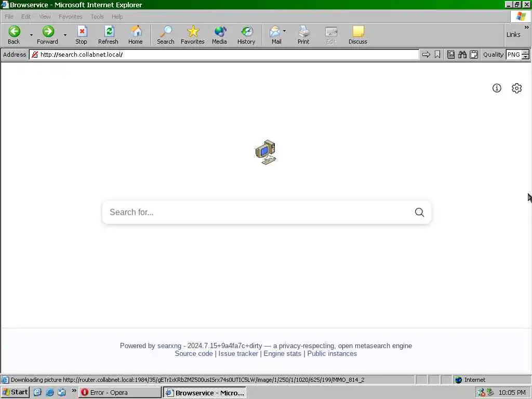Open the Source code link

click(194, 353)
